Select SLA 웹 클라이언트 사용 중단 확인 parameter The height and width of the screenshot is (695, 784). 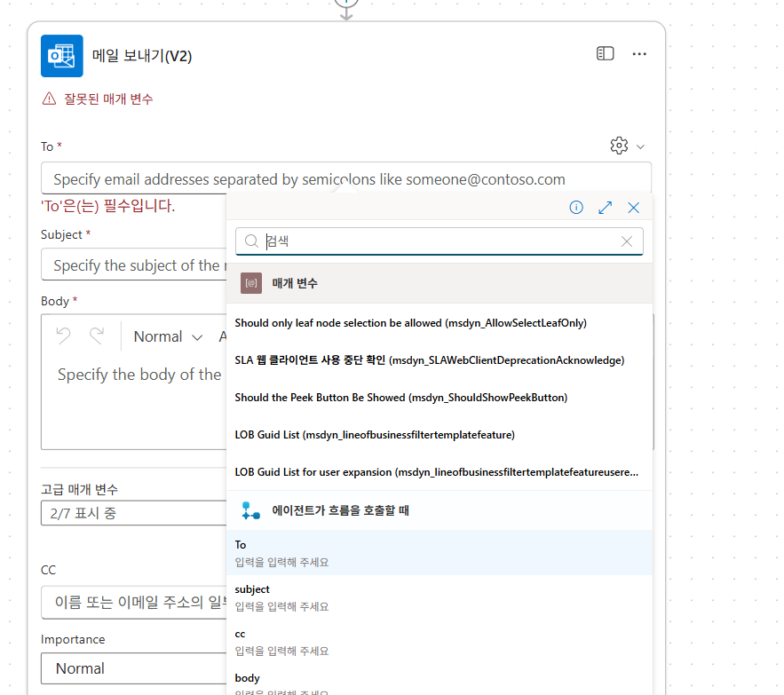(x=440, y=360)
